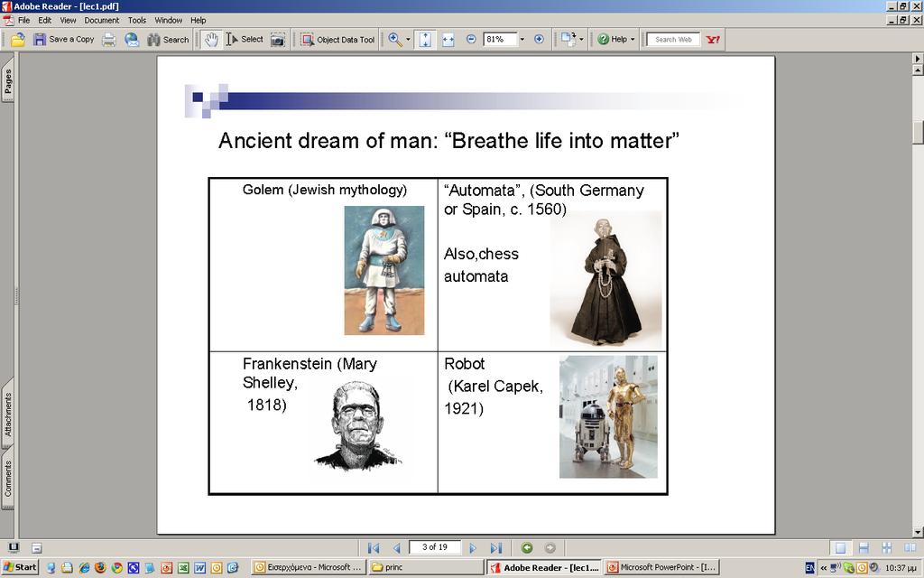Open the Pages side panel tab

click(7, 81)
